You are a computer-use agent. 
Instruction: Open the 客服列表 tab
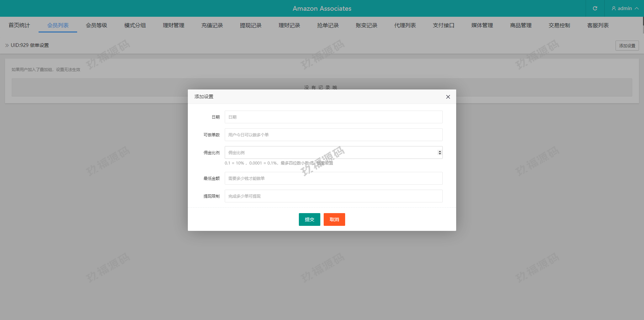pyautogui.click(x=598, y=25)
